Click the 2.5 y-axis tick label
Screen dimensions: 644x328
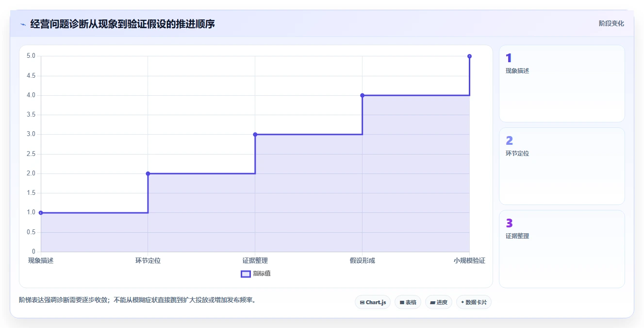[31, 154]
